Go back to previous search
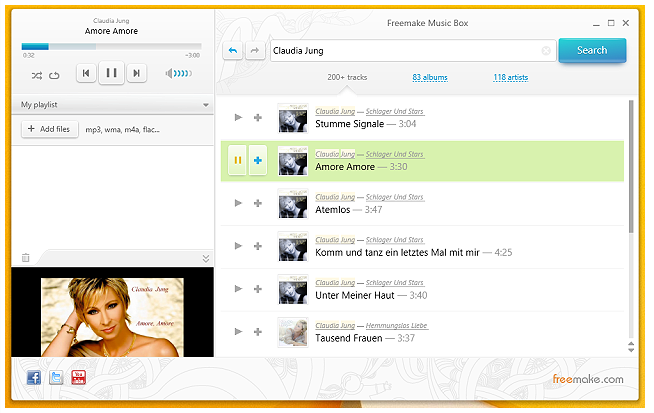Screen dimensions: 654x413 (233, 51)
